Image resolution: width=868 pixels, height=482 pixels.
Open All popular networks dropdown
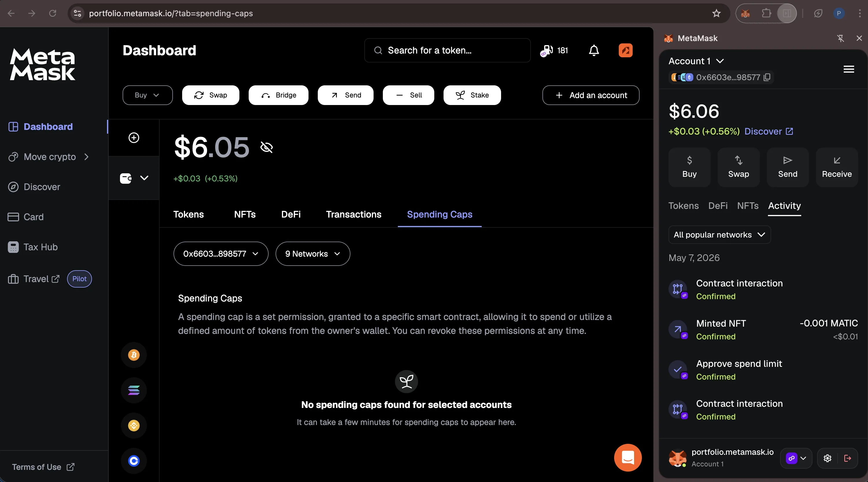[719, 235]
